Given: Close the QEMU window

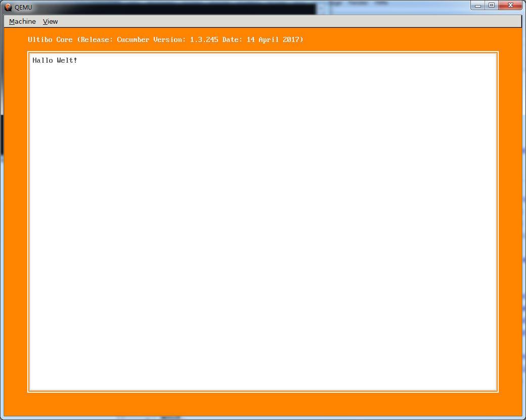Looking at the screenshot, I should [x=511, y=5].
